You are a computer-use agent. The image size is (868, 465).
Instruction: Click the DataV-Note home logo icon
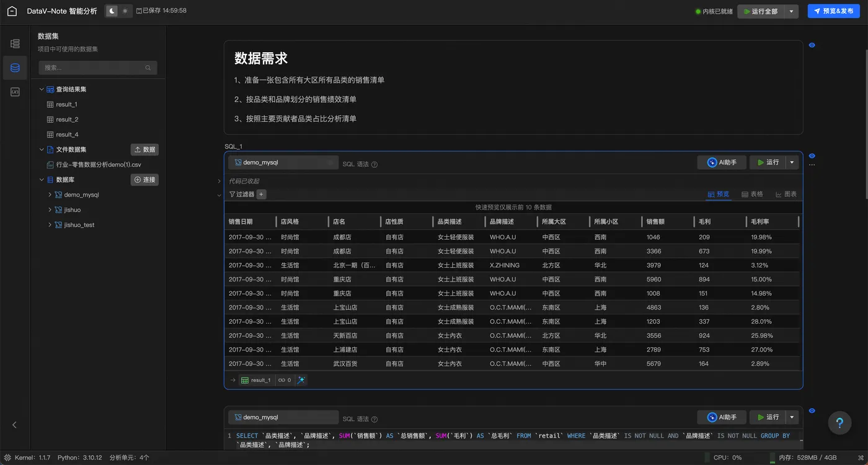(x=12, y=11)
